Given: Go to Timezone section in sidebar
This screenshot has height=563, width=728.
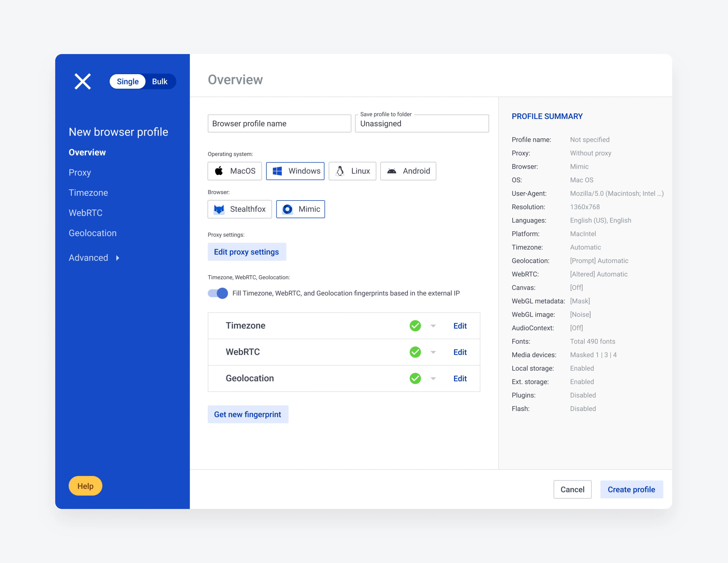Looking at the screenshot, I should 88,193.
